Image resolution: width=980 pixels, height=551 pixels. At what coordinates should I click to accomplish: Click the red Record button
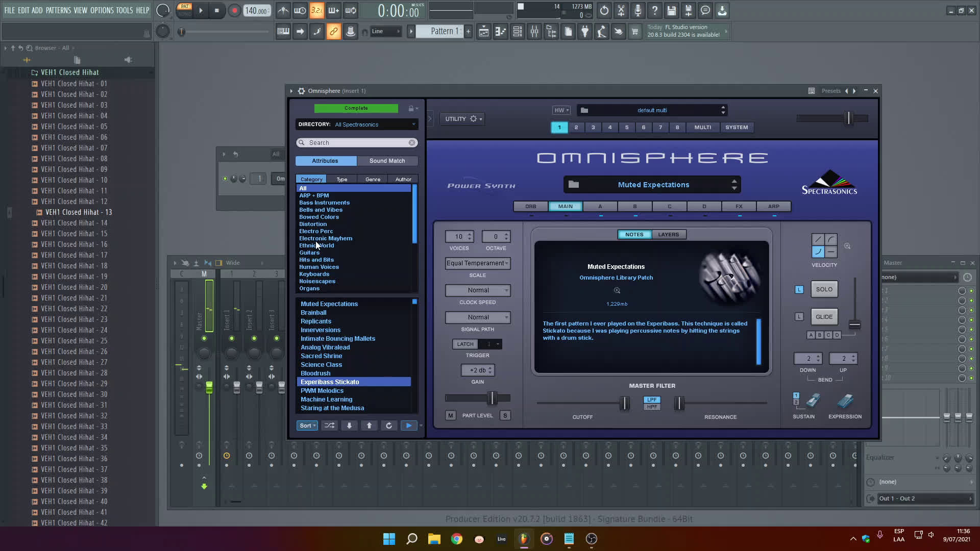tap(234, 10)
